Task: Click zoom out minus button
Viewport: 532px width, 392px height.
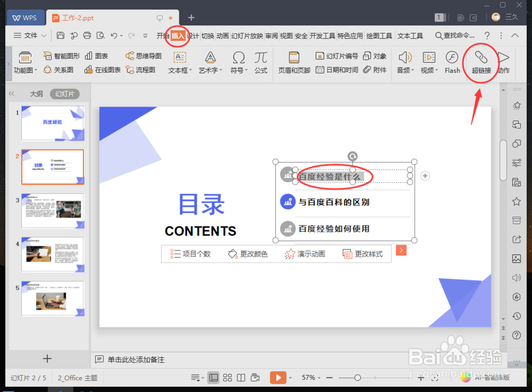Action: (329, 378)
